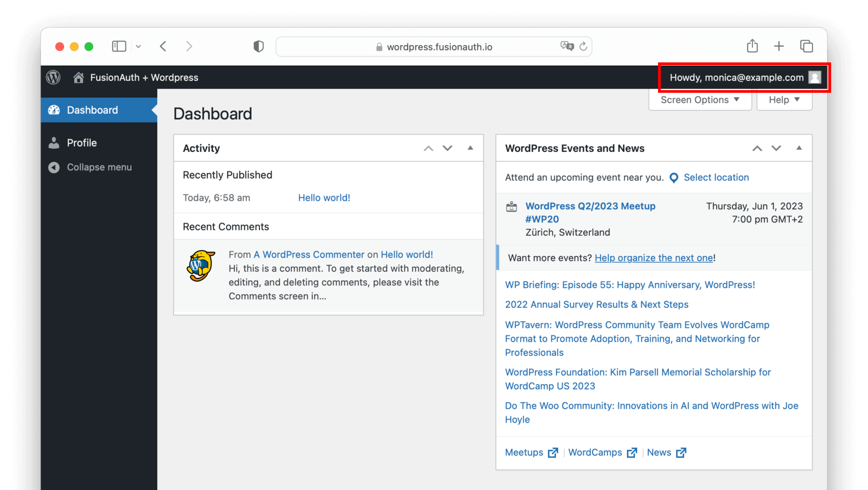This screenshot has width=868, height=490.
Task: Click the Profile person icon in sidebar
Action: pyautogui.click(x=54, y=143)
